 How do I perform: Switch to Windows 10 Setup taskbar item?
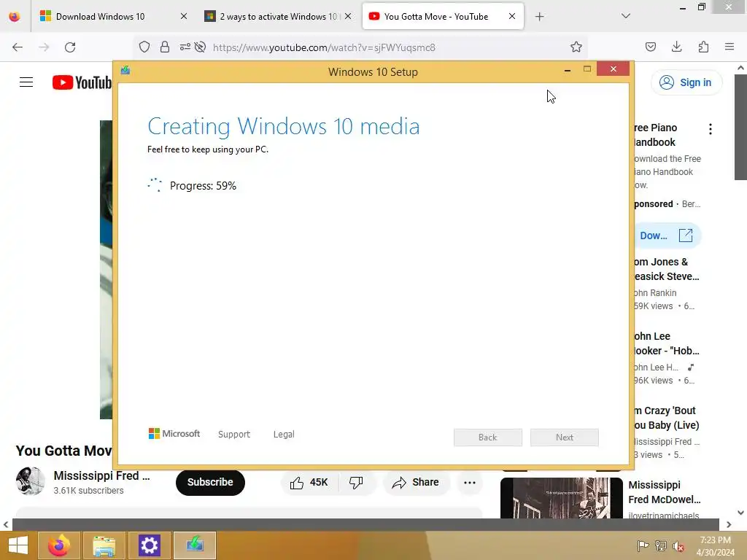pyautogui.click(x=195, y=545)
